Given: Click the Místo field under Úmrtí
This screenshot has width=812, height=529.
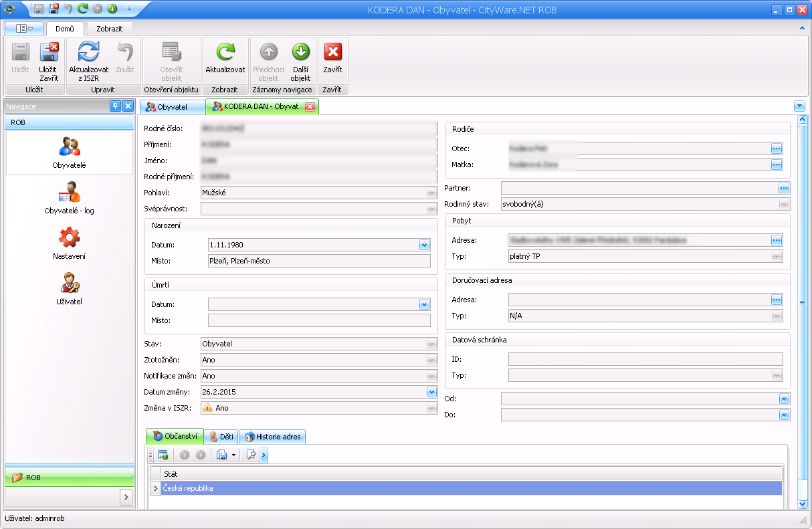Looking at the screenshot, I should point(319,321).
